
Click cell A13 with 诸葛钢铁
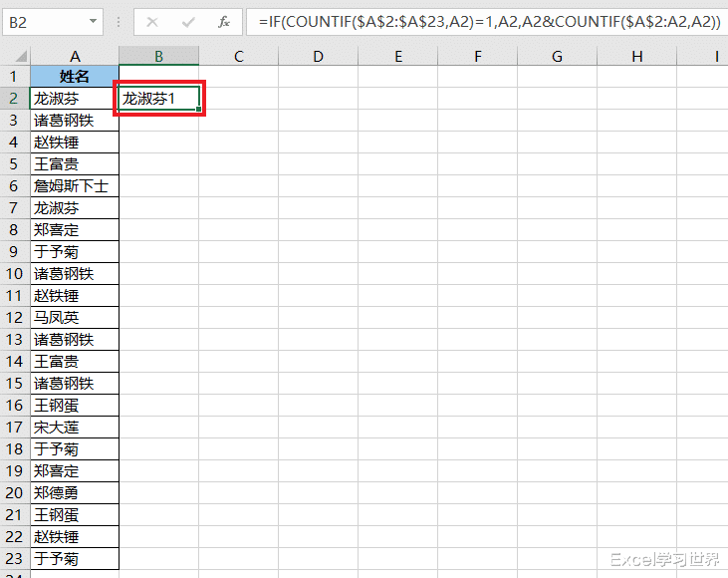(x=75, y=339)
